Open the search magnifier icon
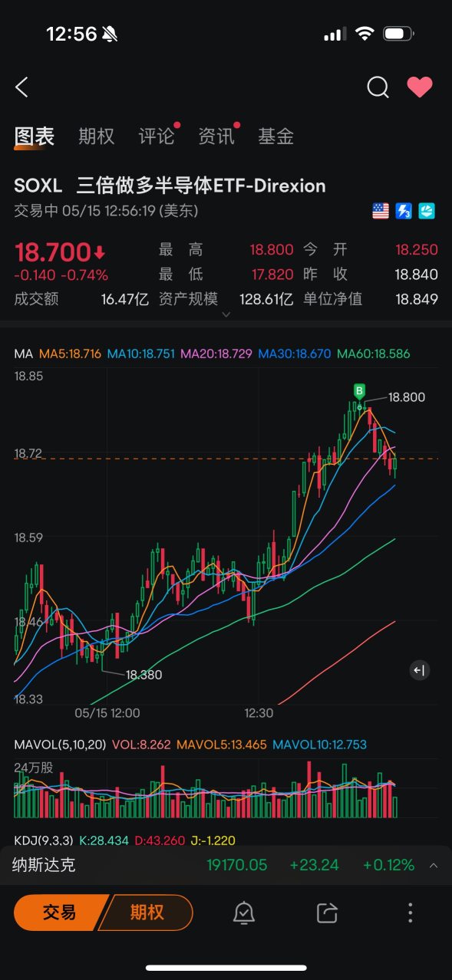Viewport: 452px width, 980px height. tap(378, 87)
